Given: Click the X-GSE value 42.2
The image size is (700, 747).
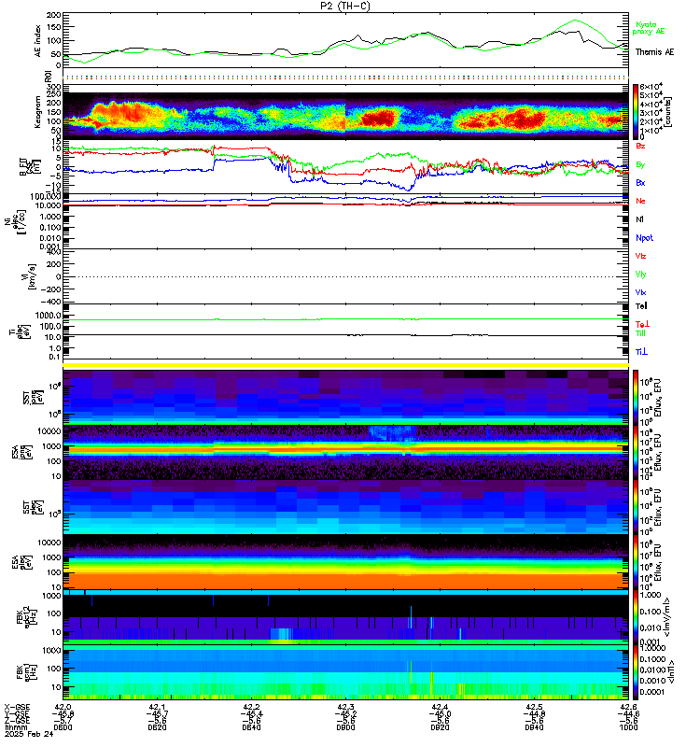Looking at the screenshot, I should click(251, 707).
